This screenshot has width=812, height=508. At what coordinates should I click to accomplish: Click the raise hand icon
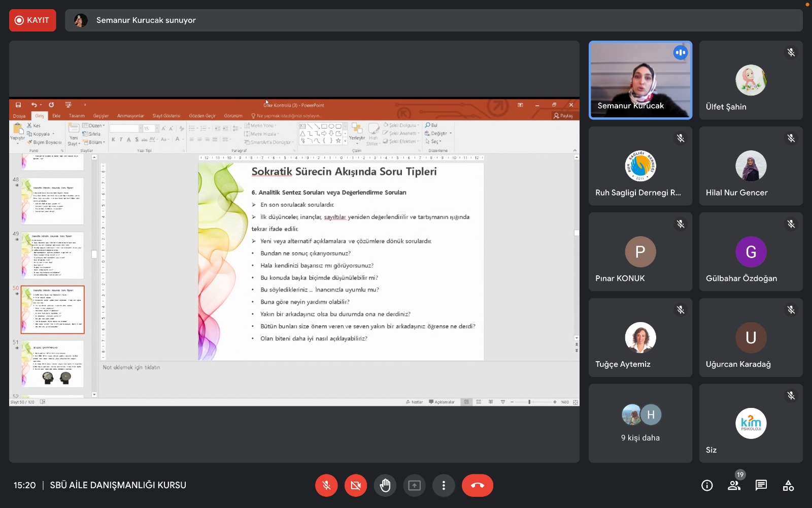click(385, 486)
